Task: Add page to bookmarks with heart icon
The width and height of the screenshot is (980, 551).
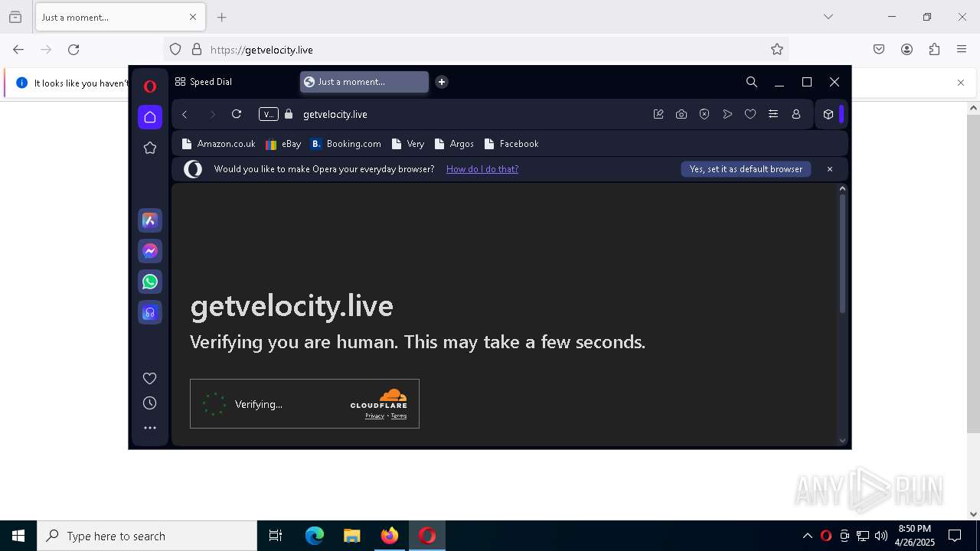Action: pyautogui.click(x=750, y=114)
